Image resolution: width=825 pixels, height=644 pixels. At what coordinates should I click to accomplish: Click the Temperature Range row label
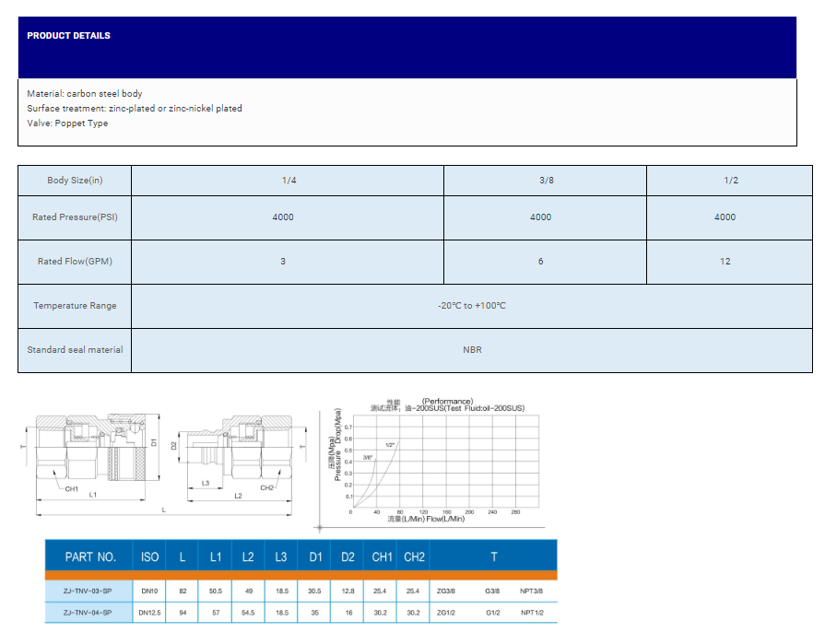[75, 306]
